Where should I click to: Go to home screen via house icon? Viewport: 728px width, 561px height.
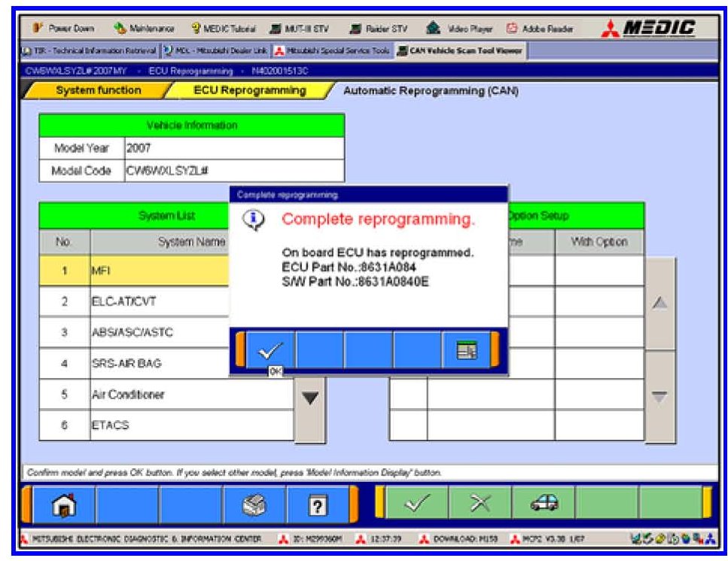64,505
